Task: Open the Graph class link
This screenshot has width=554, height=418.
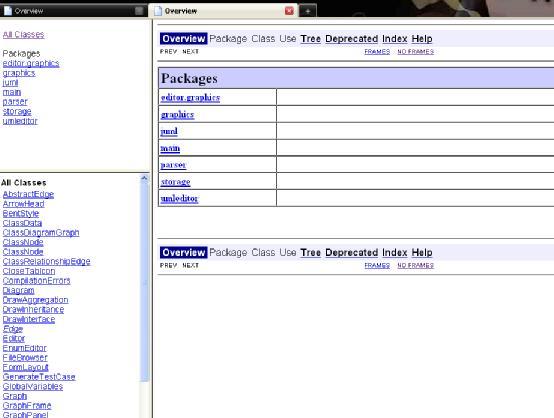Action: pos(15,396)
